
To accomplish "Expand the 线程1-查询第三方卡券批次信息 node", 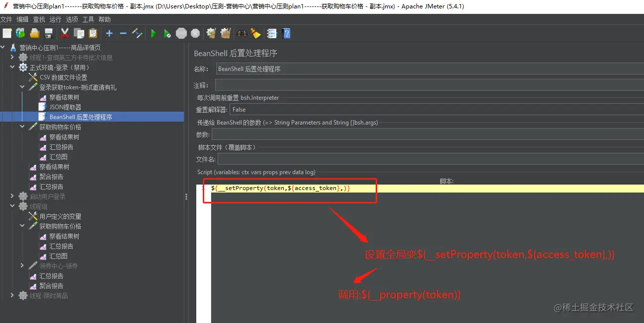I will click(12, 57).
